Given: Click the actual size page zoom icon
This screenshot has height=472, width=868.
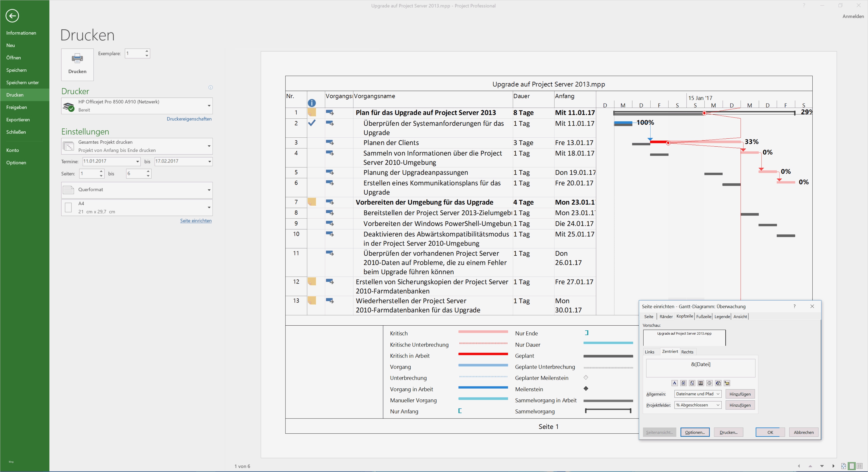Looking at the screenshot, I should click(843, 466).
